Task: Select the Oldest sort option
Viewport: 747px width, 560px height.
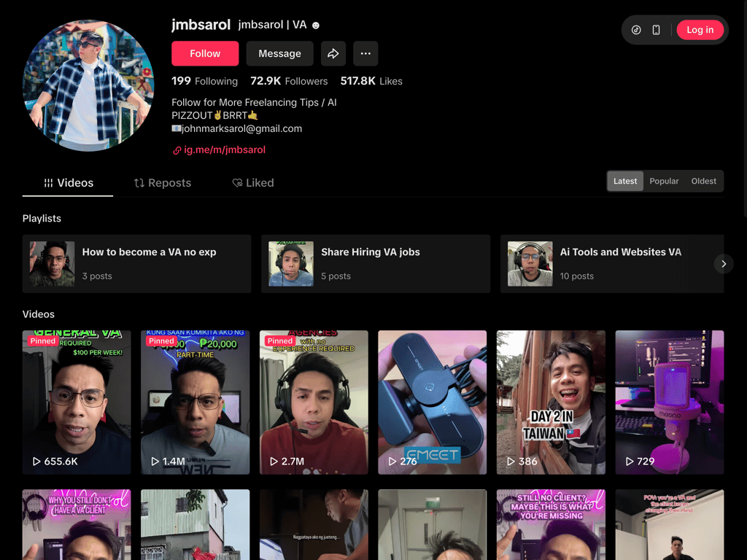Action: [x=704, y=181]
